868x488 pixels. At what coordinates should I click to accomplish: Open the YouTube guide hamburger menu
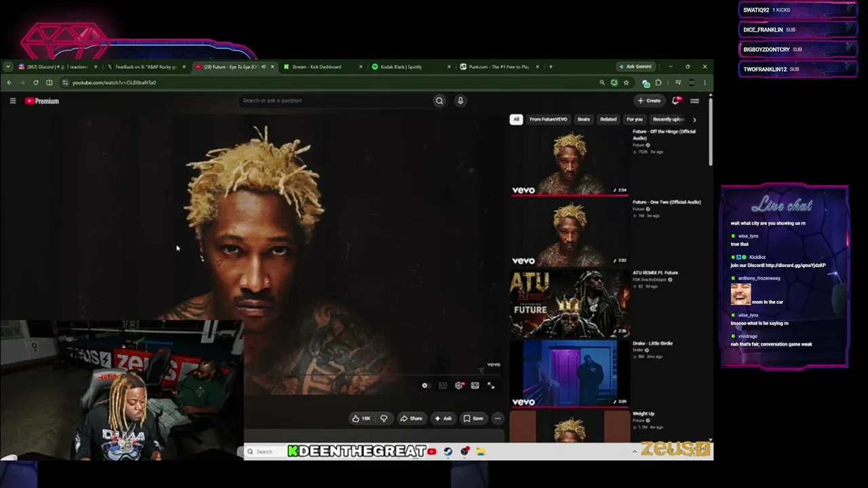(13, 101)
